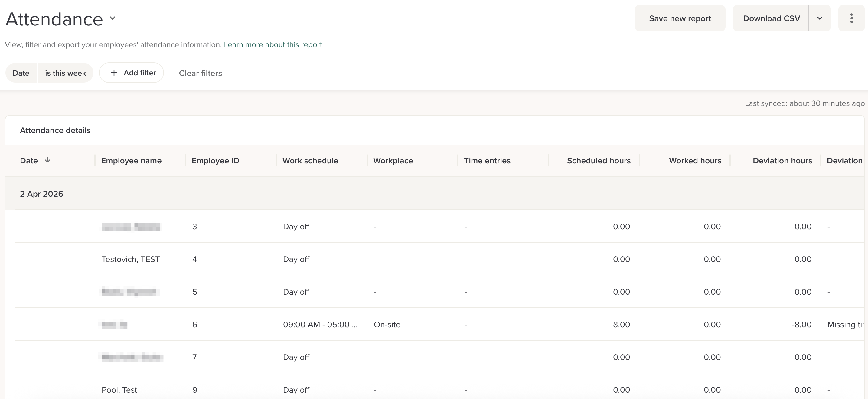Viewport: 868px width, 399px height.
Task: Click the Date sort arrow icon
Action: (47, 160)
